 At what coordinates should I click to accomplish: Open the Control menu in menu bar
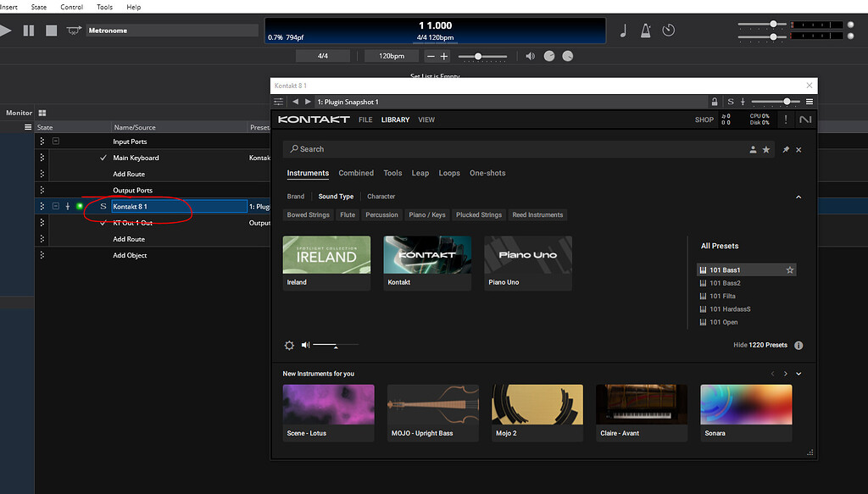coord(71,7)
